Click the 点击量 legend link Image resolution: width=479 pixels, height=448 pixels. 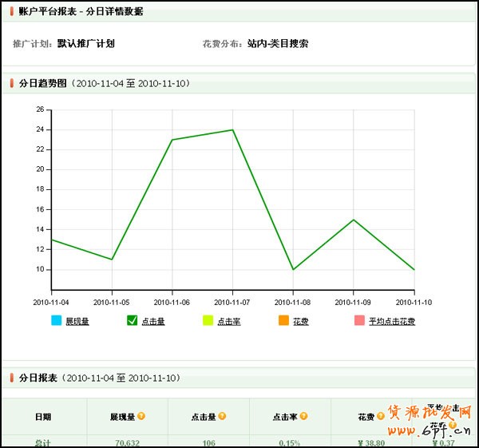(153, 322)
